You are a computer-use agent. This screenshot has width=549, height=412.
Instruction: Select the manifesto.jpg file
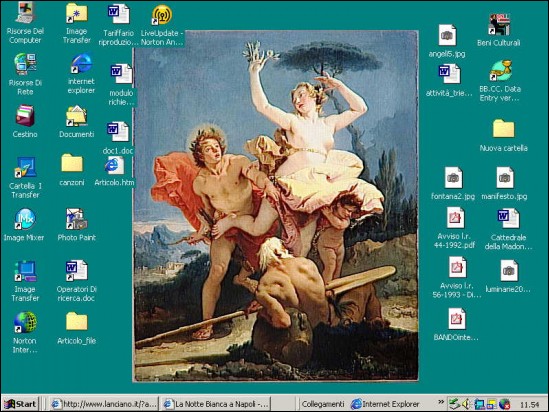pyautogui.click(x=504, y=183)
